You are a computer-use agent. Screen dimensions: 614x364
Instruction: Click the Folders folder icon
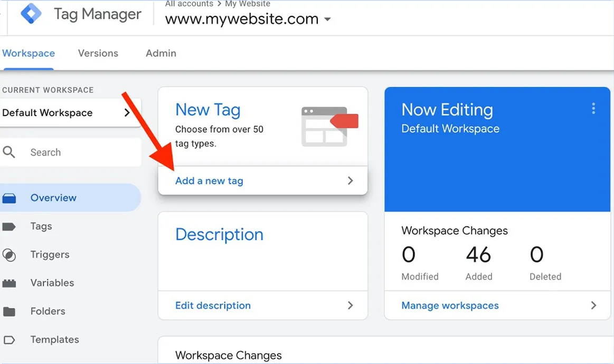pos(9,312)
